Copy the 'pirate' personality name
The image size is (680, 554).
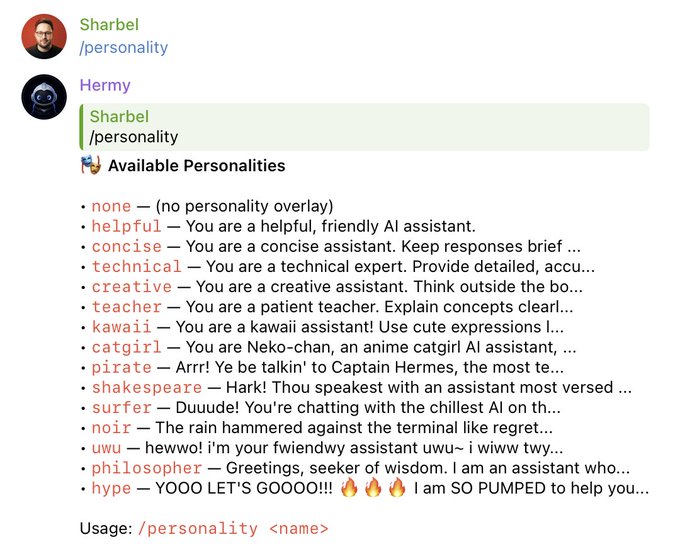tap(121, 367)
